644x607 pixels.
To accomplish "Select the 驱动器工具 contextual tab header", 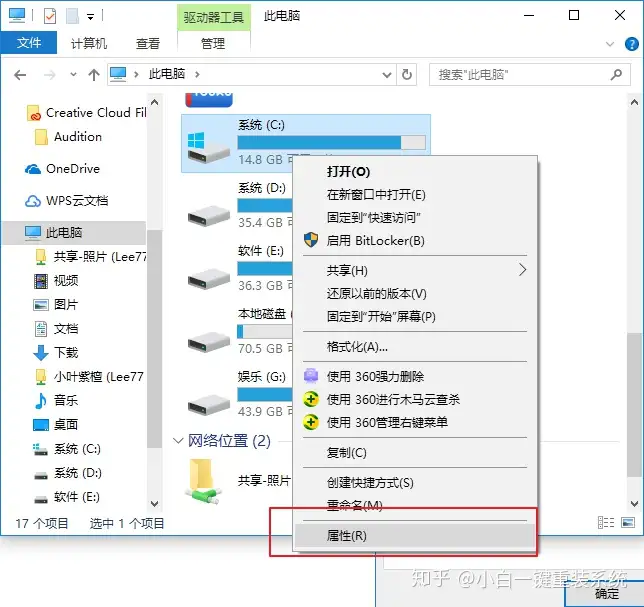I will tap(214, 17).
